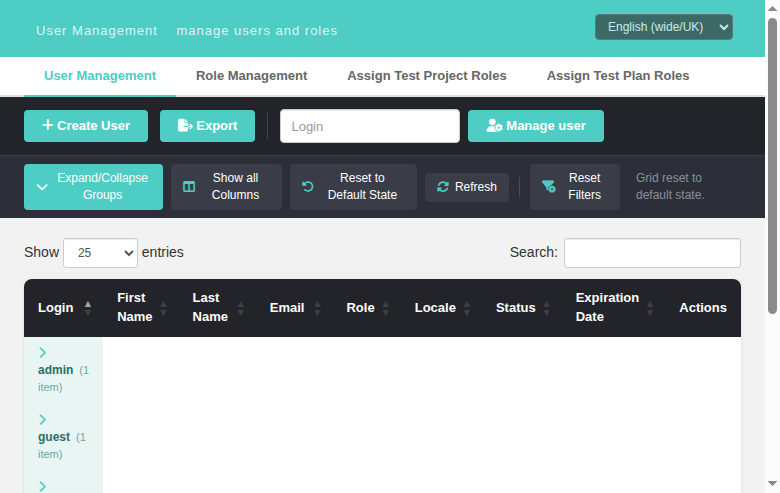Click the Reset Filters button
This screenshot has width=780, height=493.
point(575,187)
